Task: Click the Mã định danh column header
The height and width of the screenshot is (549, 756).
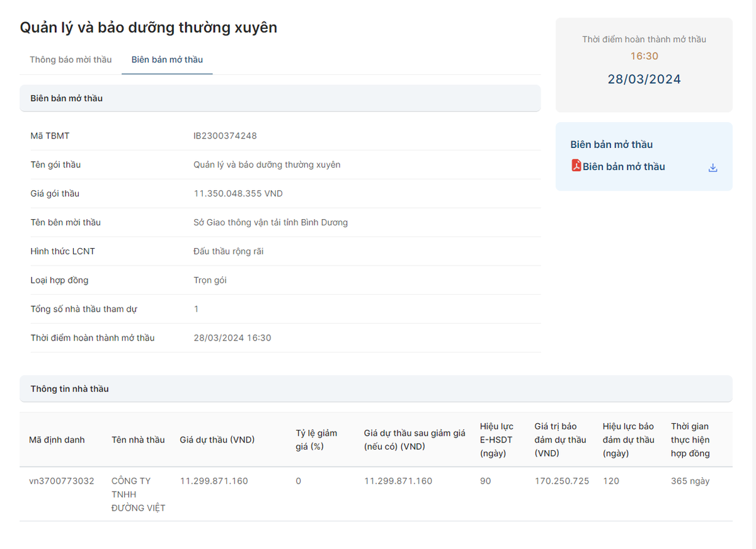Action: coord(57,439)
